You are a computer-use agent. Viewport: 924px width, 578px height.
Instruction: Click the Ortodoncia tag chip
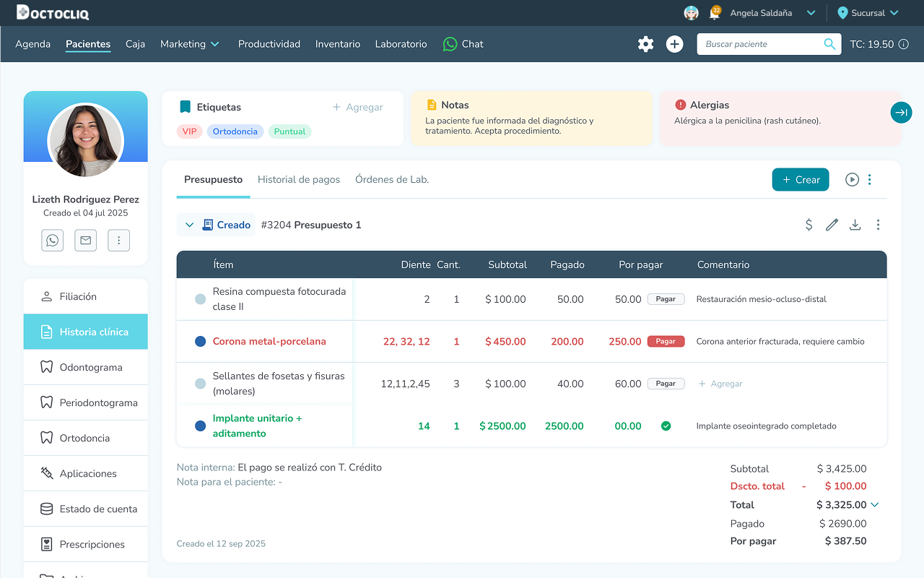[235, 131]
